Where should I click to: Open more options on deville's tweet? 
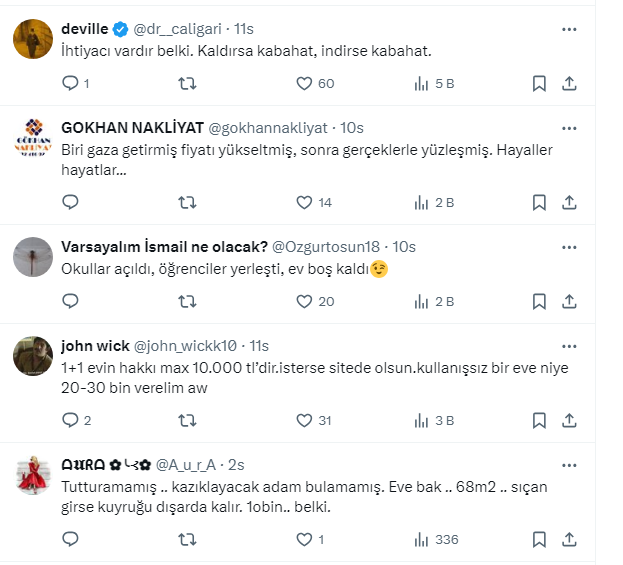[x=569, y=30]
